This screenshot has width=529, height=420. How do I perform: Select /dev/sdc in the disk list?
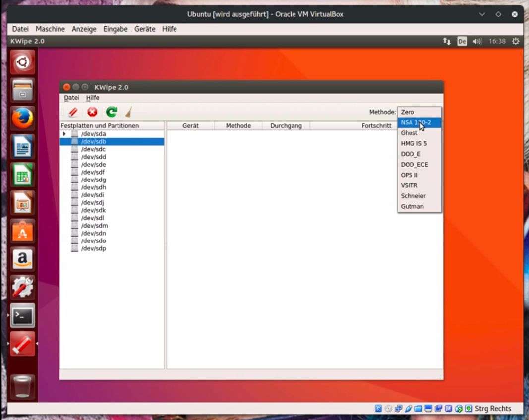[x=93, y=149]
